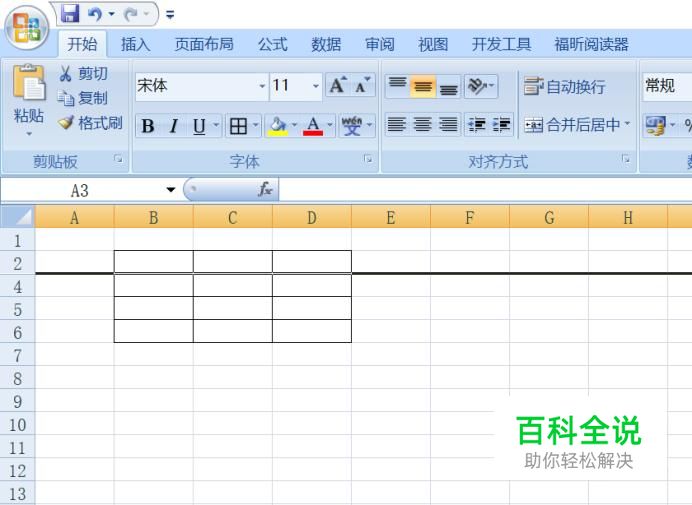The width and height of the screenshot is (692, 505).
Task: Expand the 粘贴 options arrow
Action: [29, 133]
